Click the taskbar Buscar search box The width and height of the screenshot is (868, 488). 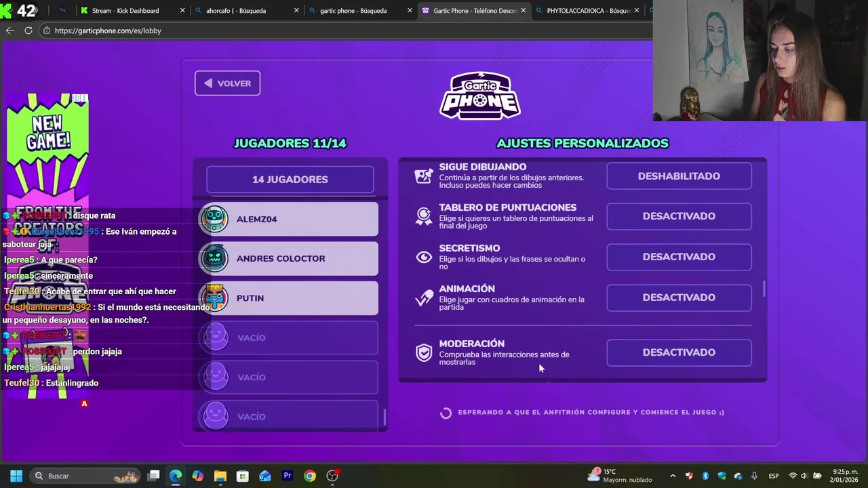pos(85,476)
